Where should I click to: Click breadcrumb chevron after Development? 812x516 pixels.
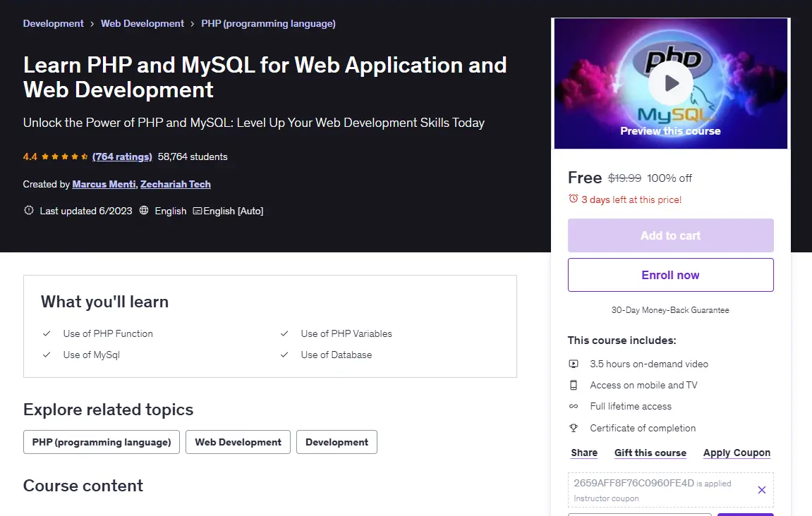coord(92,24)
